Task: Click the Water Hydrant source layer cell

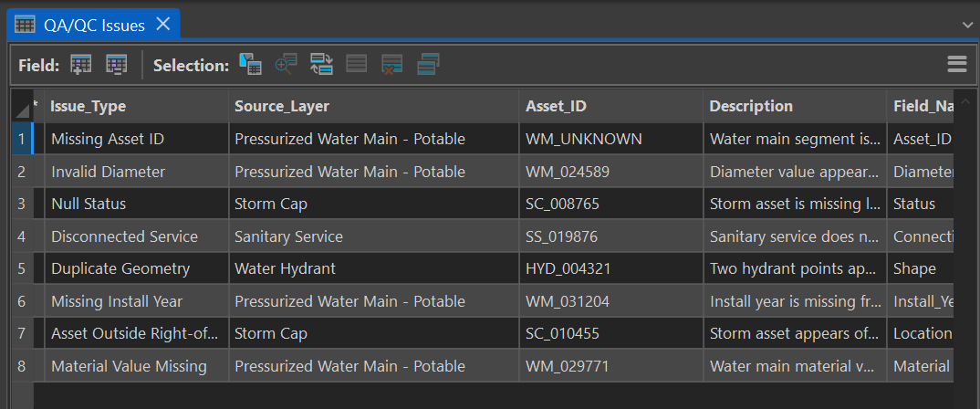Action: [x=374, y=269]
